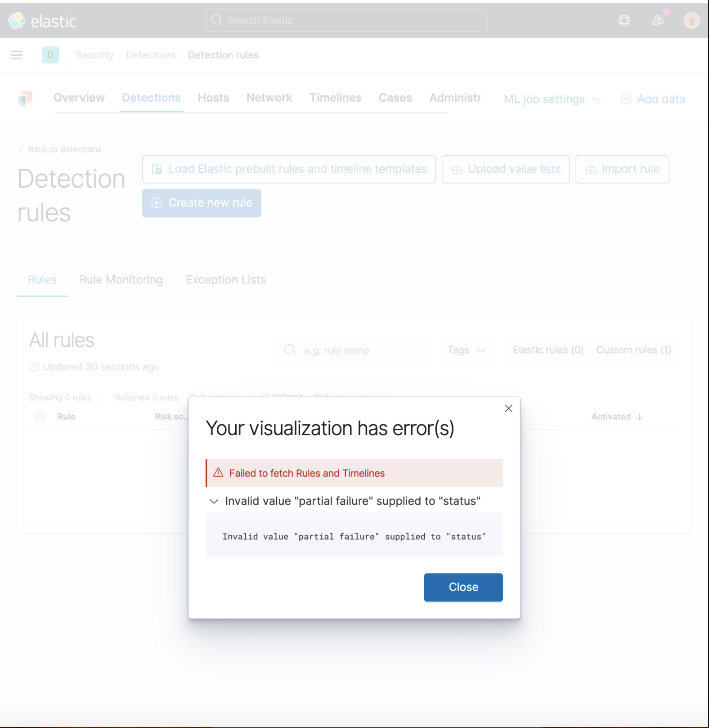Focus the Search Elastic input field

[346, 21]
